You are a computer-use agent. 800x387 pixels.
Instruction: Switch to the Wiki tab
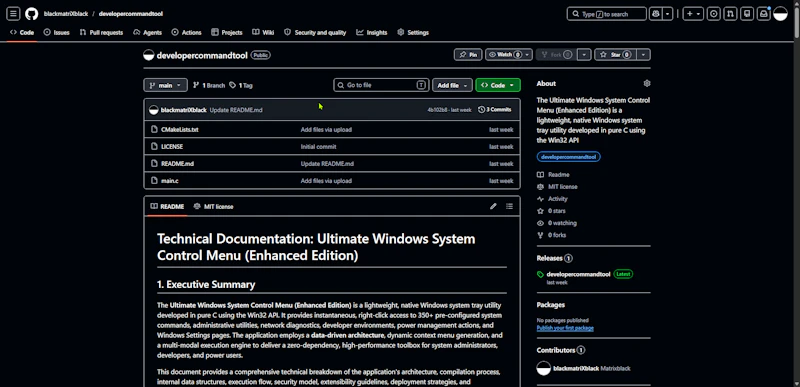(263, 33)
